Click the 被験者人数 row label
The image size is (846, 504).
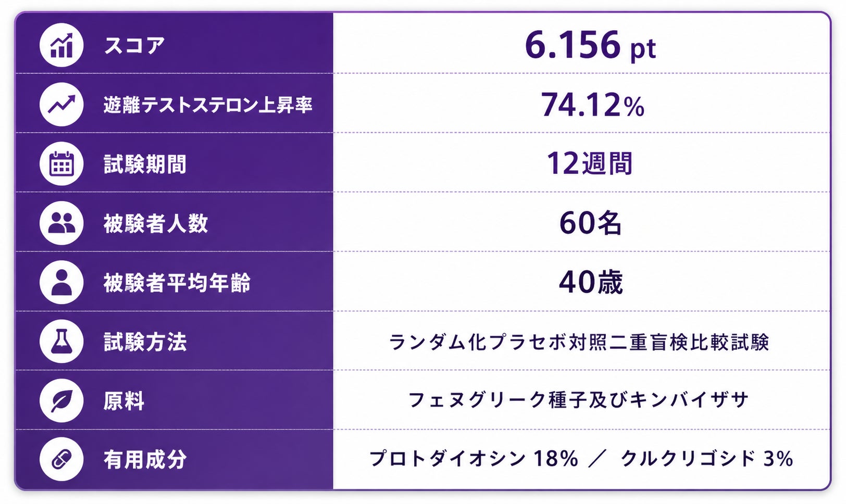coord(156,224)
